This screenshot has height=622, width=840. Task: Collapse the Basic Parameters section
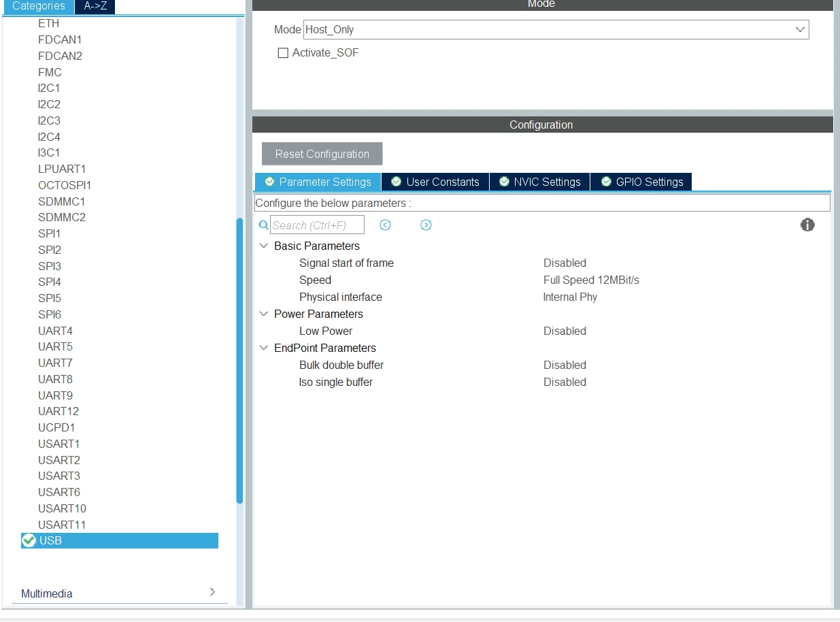(264, 246)
